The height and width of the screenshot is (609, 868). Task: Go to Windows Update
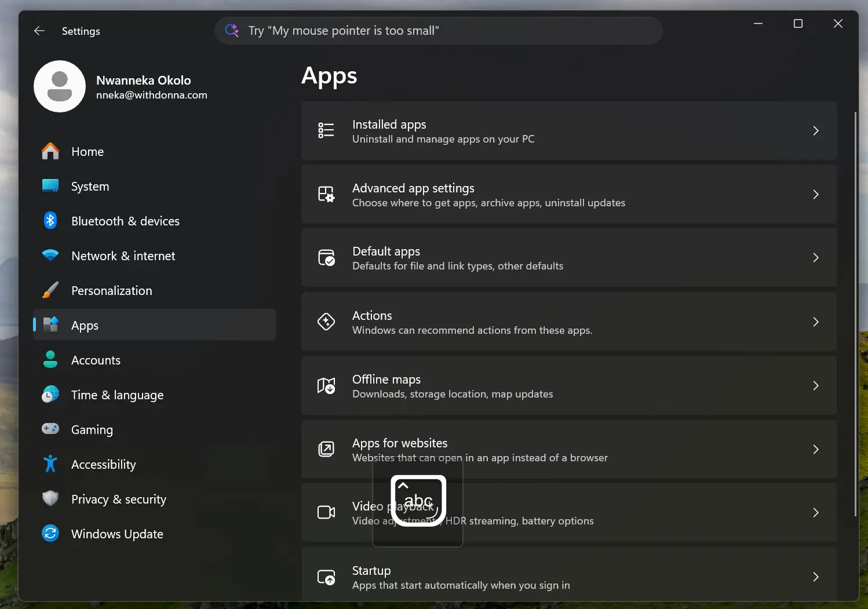tap(154, 534)
